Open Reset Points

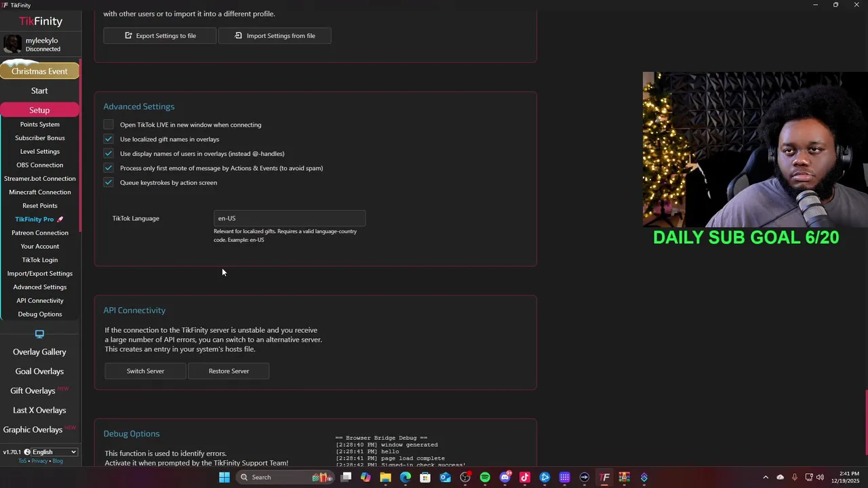pos(40,206)
